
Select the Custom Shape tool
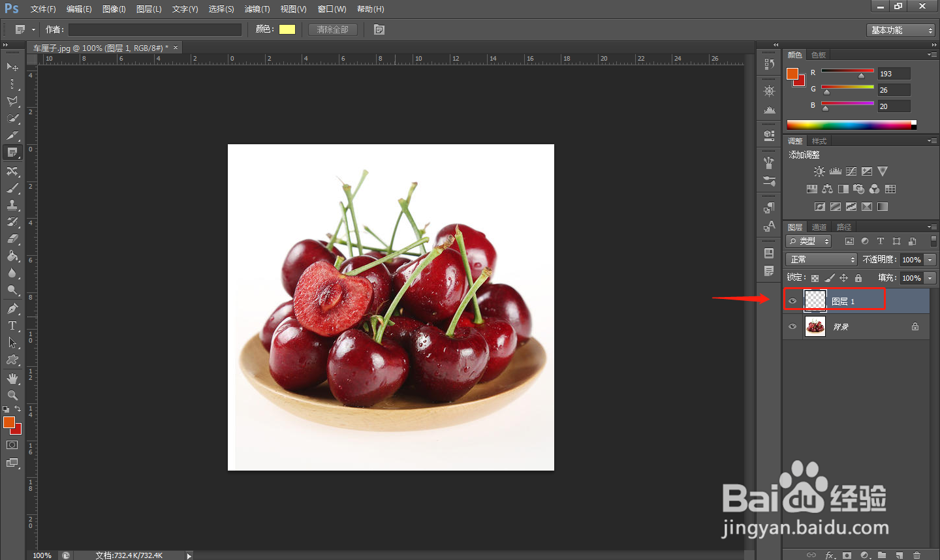[x=12, y=360]
